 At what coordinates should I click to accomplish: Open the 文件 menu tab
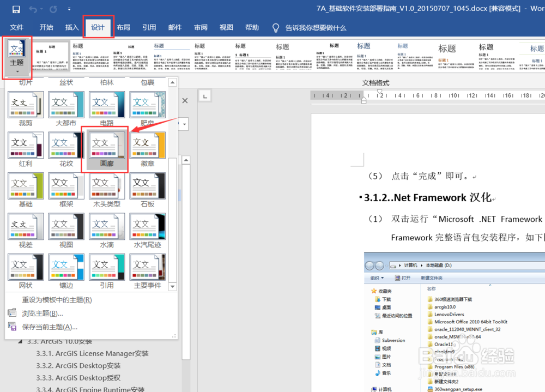16,27
